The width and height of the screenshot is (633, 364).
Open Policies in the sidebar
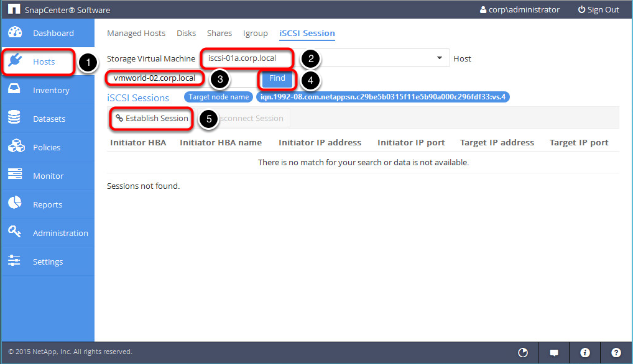48,148
